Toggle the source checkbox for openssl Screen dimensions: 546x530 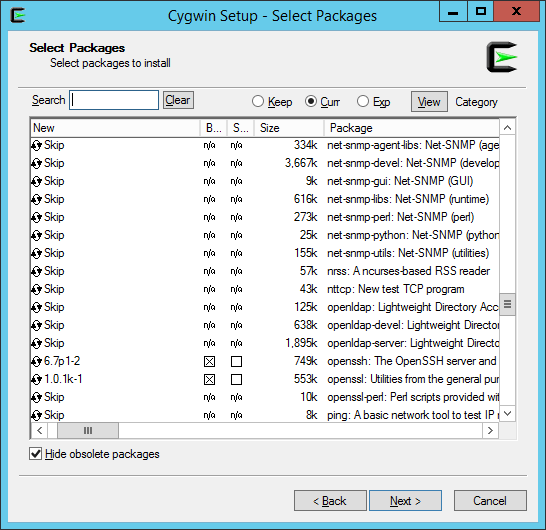(236, 379)
